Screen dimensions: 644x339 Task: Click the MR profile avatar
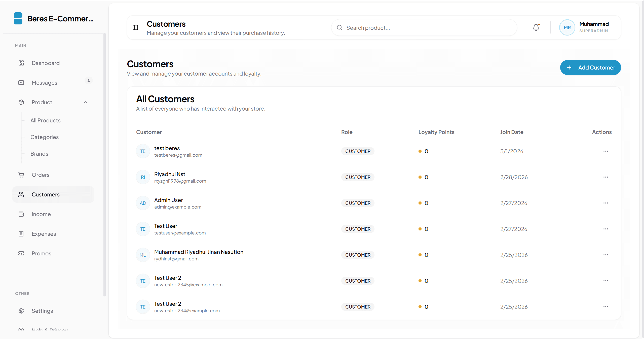coord(567,27)
